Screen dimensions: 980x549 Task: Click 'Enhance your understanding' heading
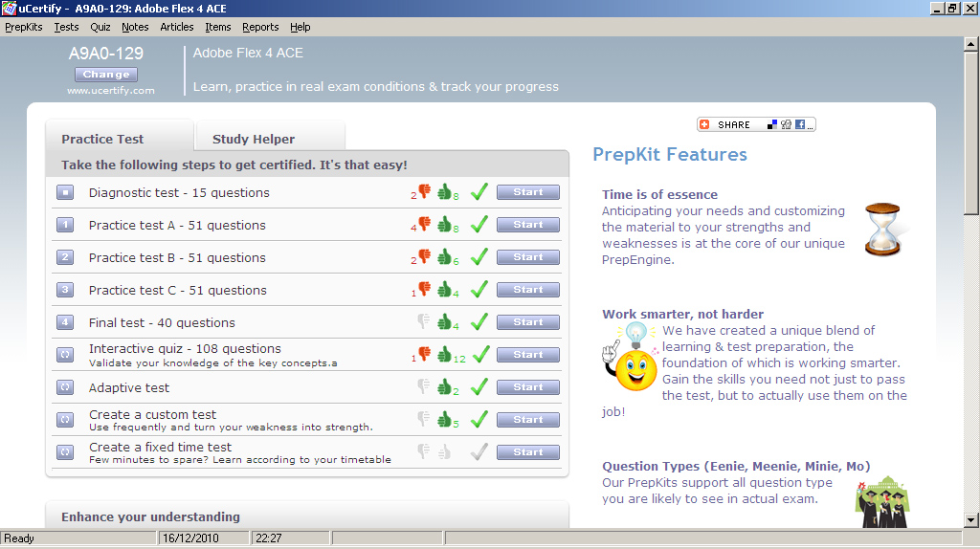point(150,517)
